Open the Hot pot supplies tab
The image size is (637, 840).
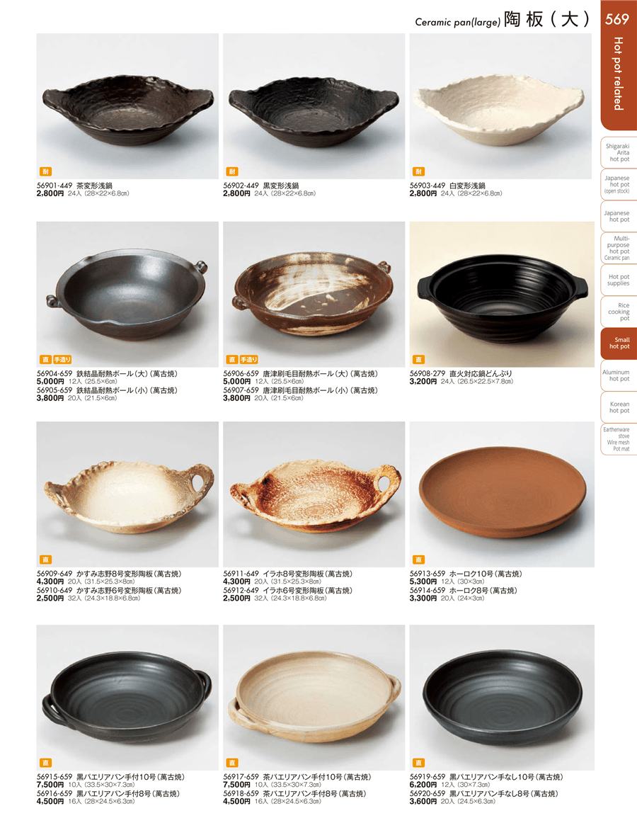pyautogui.click(x=619, y=280)
